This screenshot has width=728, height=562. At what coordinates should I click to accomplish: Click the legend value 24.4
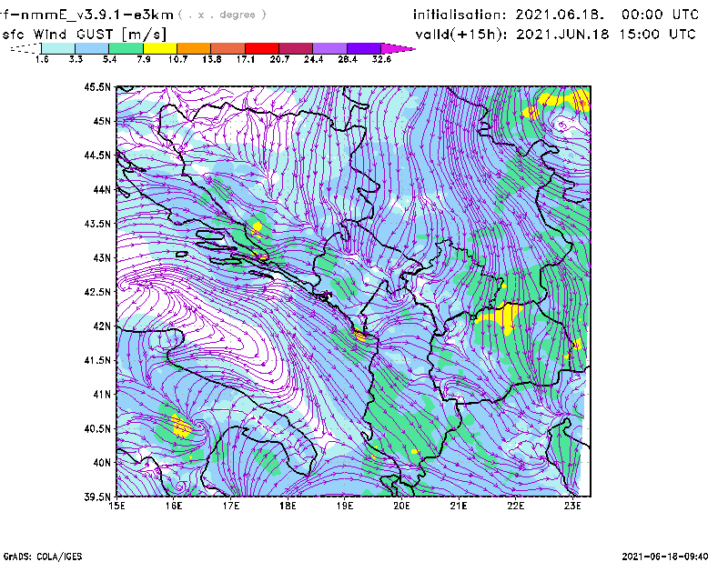click(x=313, y=59)
